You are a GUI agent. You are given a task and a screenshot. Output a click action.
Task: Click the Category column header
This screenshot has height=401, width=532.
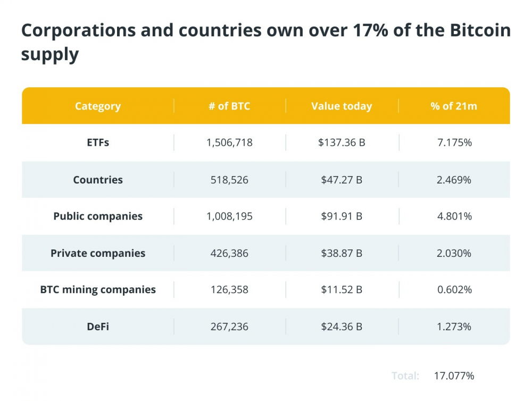[x=98, y=106]
